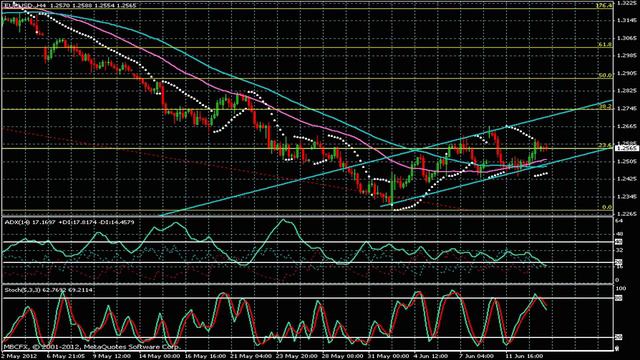Viewport: 640px width, 360px height.
Task: Click the 2 May 2012 date label
Action: pos(18,356)
